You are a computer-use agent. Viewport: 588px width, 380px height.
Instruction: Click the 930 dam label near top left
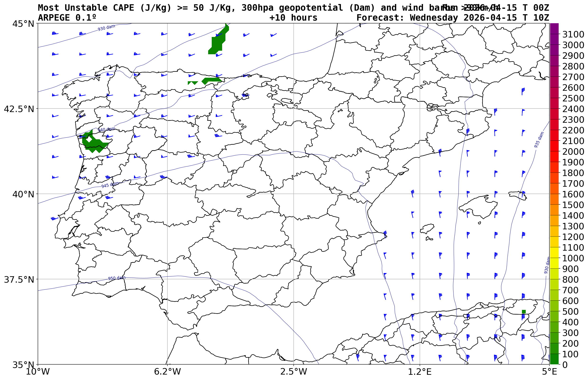click(106, 28)
